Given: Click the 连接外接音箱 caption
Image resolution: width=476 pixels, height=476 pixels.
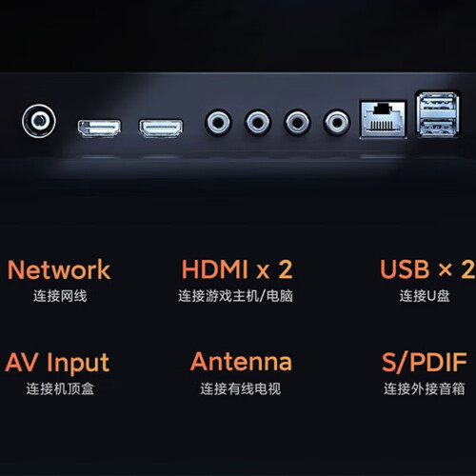Looking at the screenshot, I should (x=425, y=388).
